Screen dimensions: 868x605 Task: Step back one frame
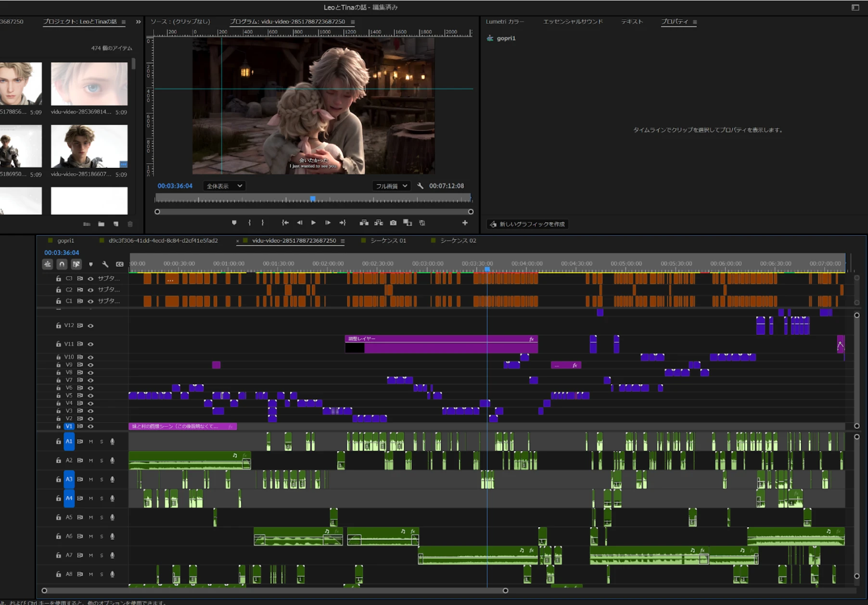(300, 223)
